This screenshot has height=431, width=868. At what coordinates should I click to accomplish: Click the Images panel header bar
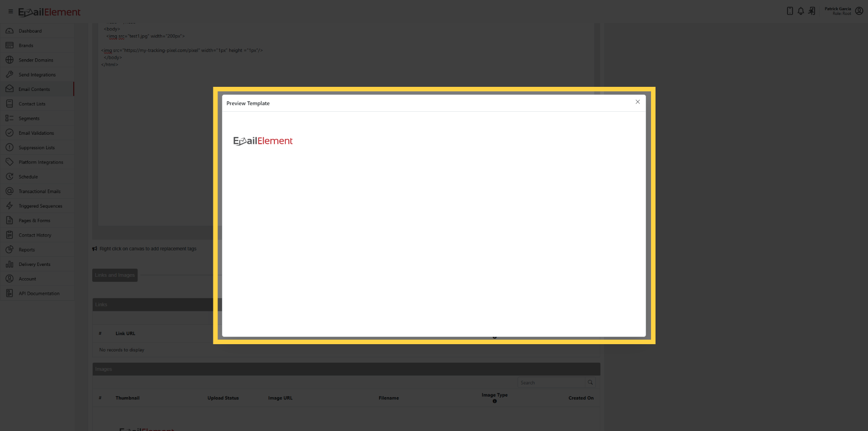[x=346, y=369]
